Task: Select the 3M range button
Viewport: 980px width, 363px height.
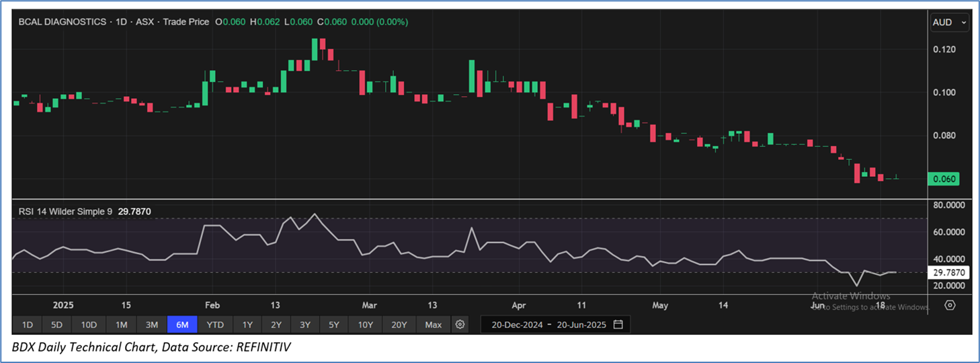Action: point(152,325)
